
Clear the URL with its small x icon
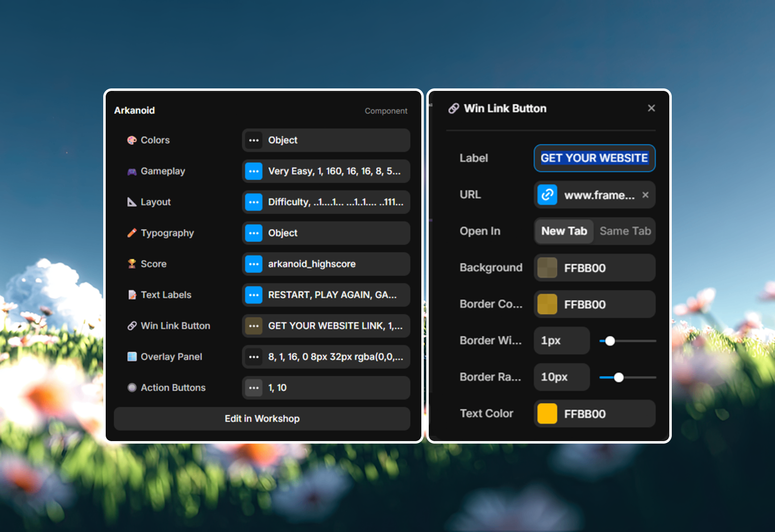(645, 195)
